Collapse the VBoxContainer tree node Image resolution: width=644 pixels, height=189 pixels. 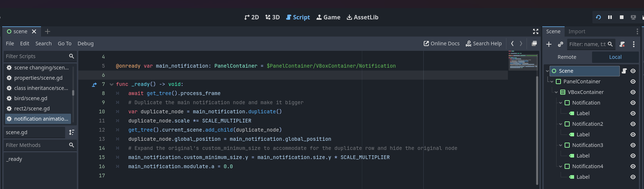[556, 92]
